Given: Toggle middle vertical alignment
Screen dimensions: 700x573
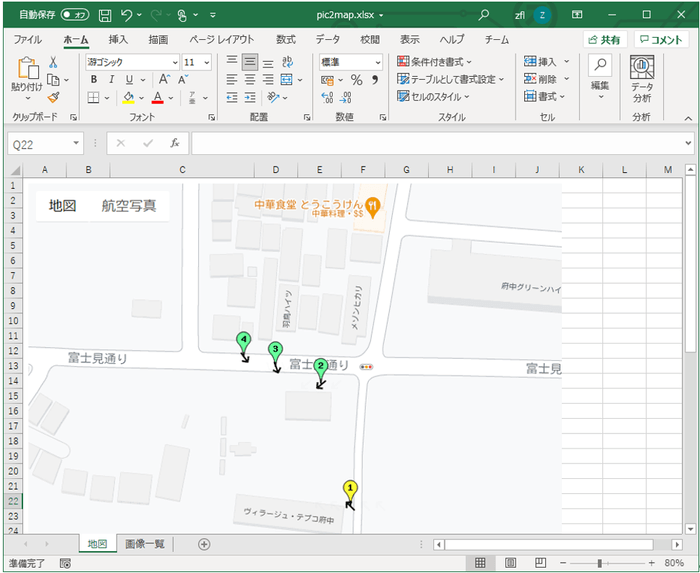Looking at the screenshot, I should [250, 62].
